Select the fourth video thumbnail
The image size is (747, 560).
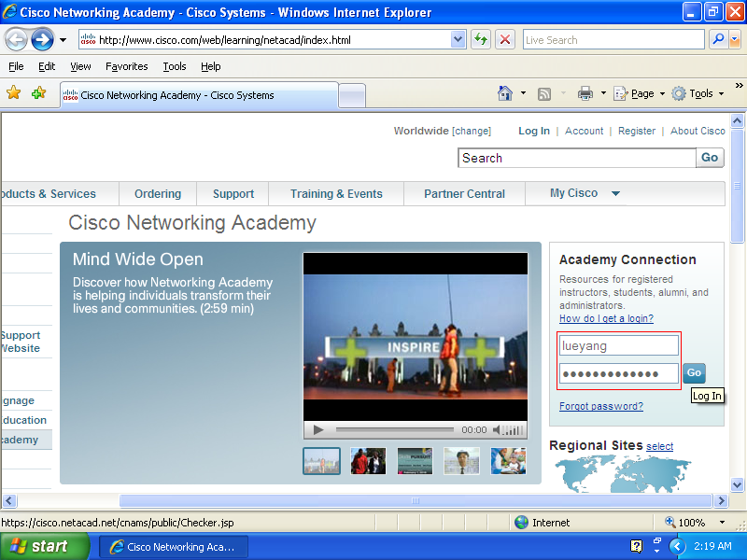[461, 461]
